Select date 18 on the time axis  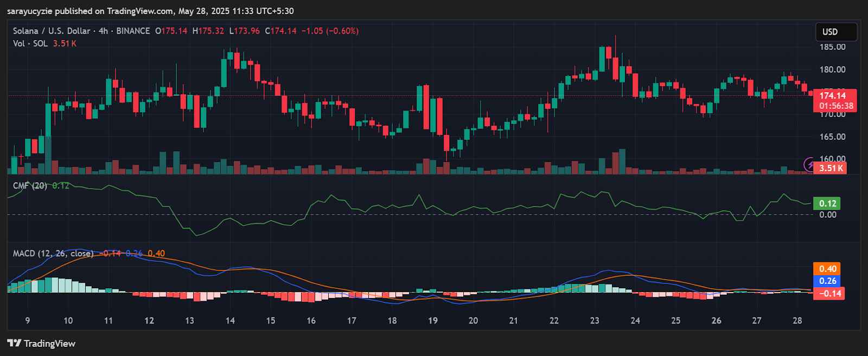pyautogui.click(x=392, y=320)
